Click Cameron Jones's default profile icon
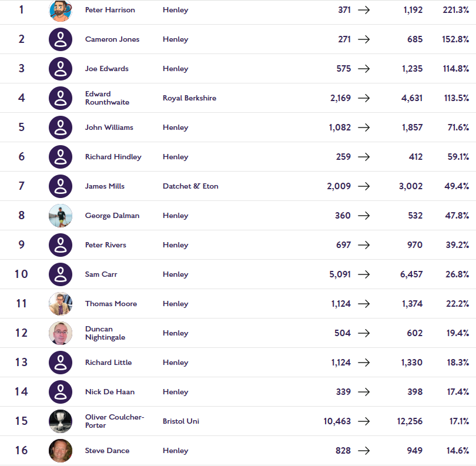The image size is (476, 466). [x=61, y=39]
